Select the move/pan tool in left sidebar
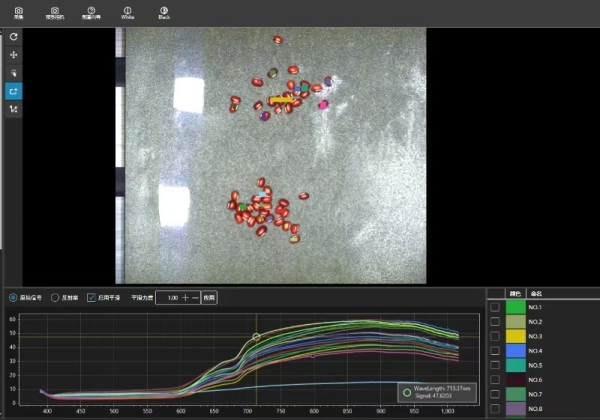Image resolution: width=600 pixels, height=420 pixels. [x=14, y=54]
